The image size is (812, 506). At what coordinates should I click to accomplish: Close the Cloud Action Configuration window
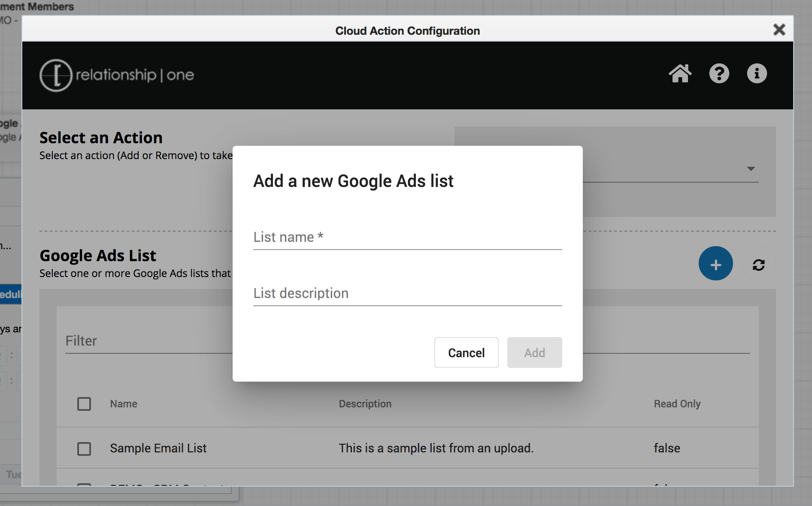[x=779, y=30]
